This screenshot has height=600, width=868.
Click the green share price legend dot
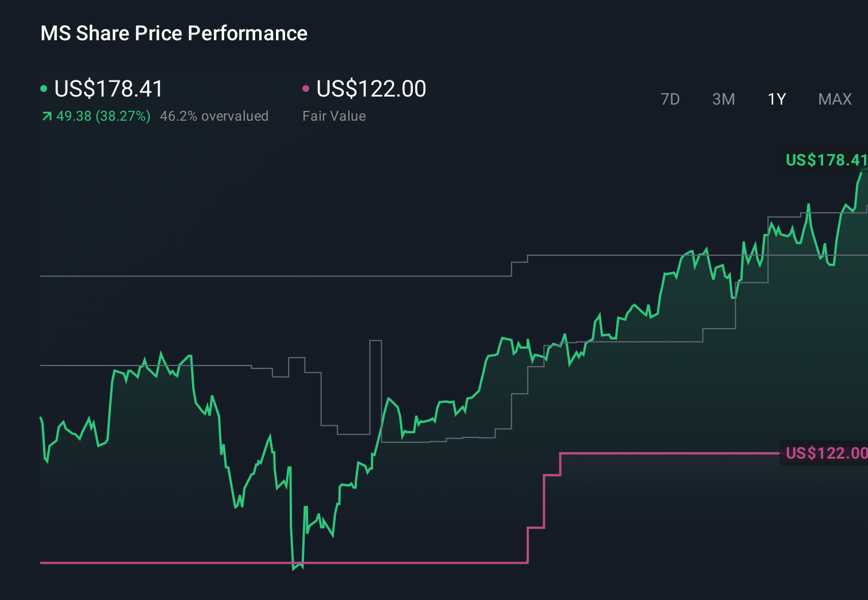pyautogui.click(x=44, y=88)
